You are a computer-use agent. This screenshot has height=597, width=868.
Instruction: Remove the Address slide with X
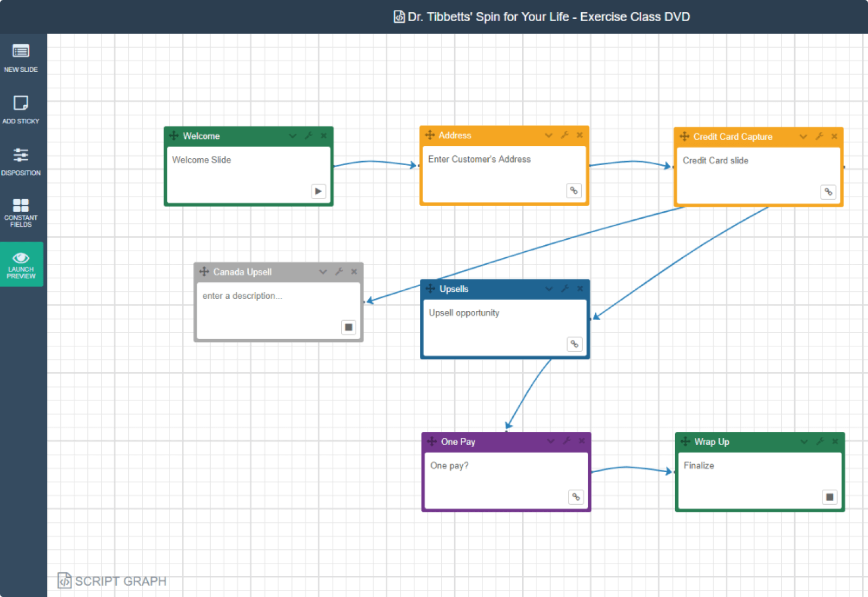tap(580, 135)
